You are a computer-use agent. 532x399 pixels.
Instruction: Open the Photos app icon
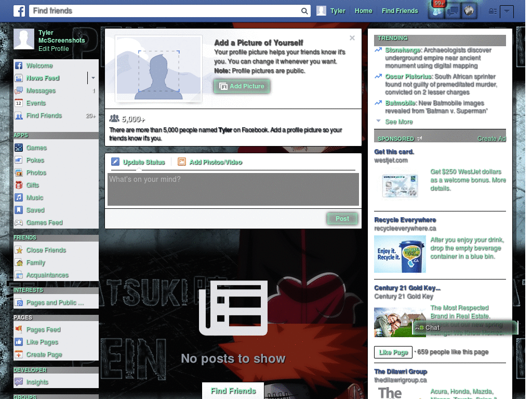19,172
